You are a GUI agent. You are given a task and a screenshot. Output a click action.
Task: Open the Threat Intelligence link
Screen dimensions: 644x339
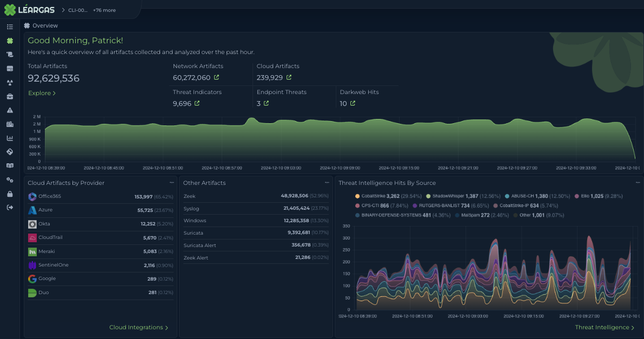pyautogui.click(x=605, y=328)
